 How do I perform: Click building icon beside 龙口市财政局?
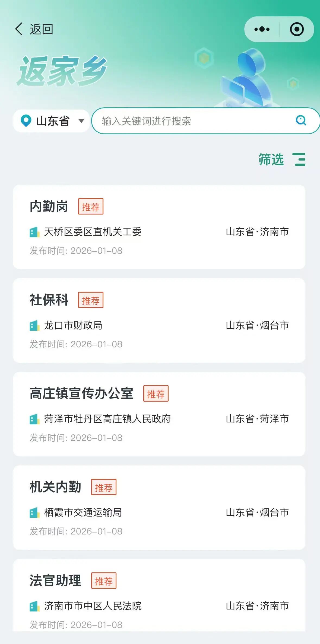click(x=34, y=326)
